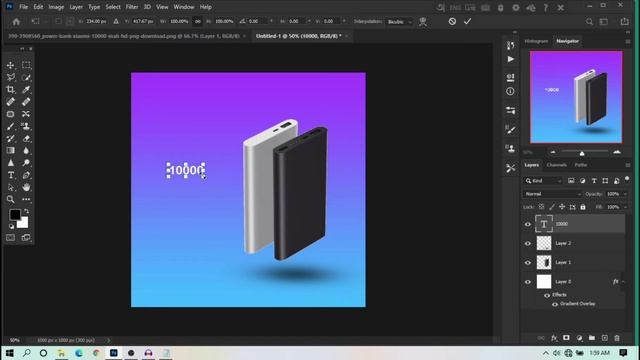Open the Navigator panel options menu
Viewport: 640px width, 360px height.
click(628, 41)
